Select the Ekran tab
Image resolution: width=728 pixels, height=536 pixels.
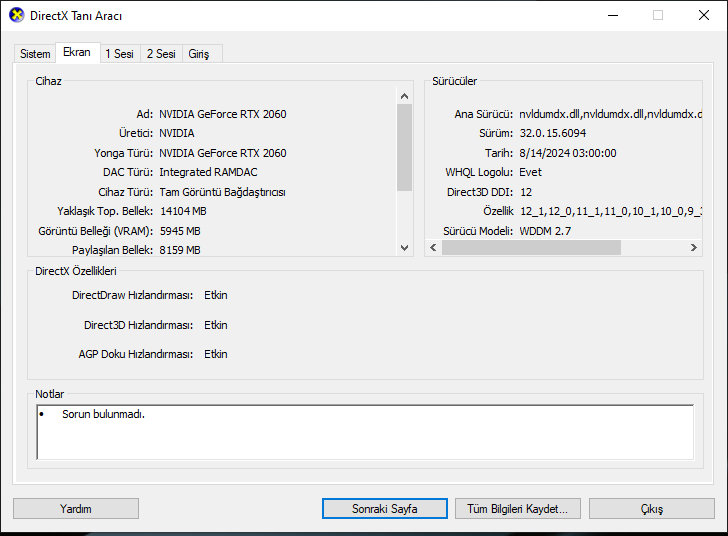[x=77, y=52]
